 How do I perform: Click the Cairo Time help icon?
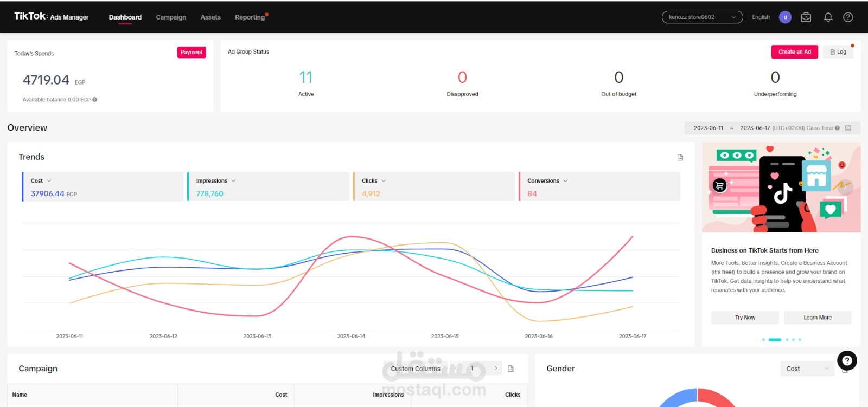click(x=838, y=128)
